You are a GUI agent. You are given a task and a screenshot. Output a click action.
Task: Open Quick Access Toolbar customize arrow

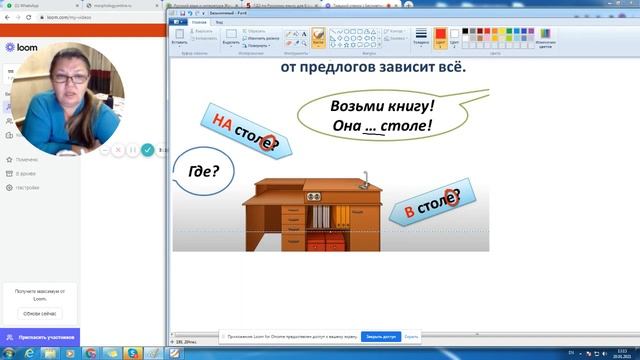point(203,13)
